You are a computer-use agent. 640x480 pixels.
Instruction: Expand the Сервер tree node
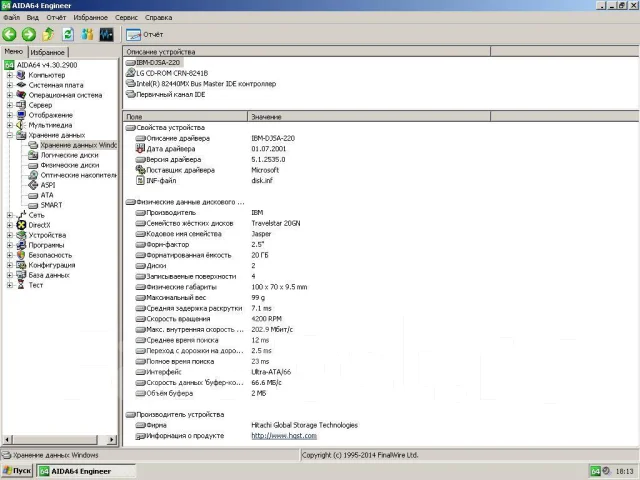tap(10, 105)
